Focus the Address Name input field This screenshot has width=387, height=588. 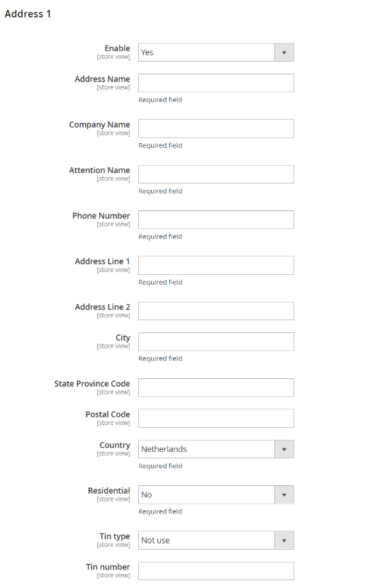(x=216, y=83)
